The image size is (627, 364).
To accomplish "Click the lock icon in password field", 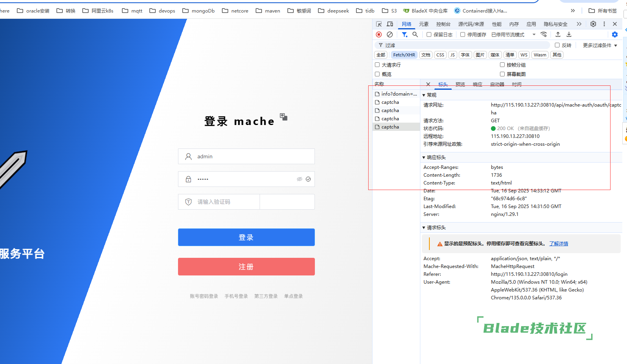I will point(189,179).
